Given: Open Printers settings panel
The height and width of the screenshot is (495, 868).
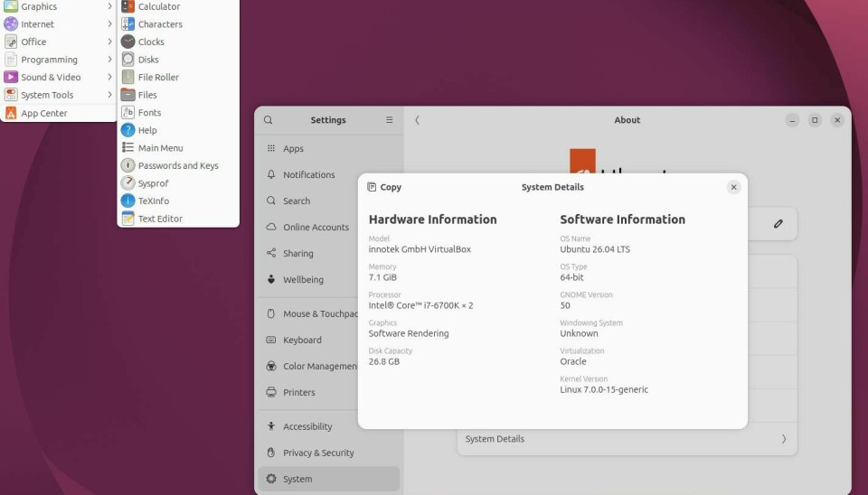Looking at the screenshot, I should coord(307,392).
